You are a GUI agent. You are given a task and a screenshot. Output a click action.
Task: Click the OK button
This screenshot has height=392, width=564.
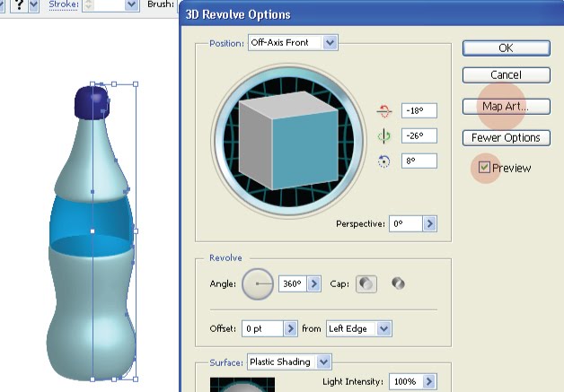coord(507,48)
